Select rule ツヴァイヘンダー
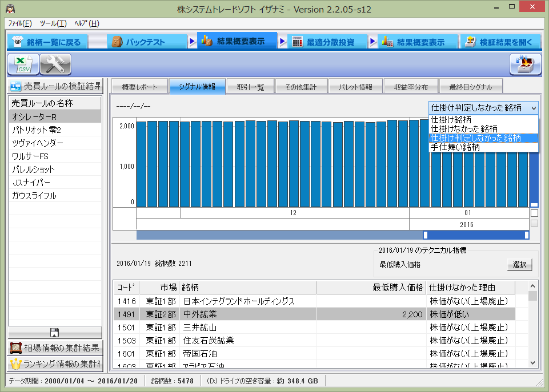 pos(55,143)
